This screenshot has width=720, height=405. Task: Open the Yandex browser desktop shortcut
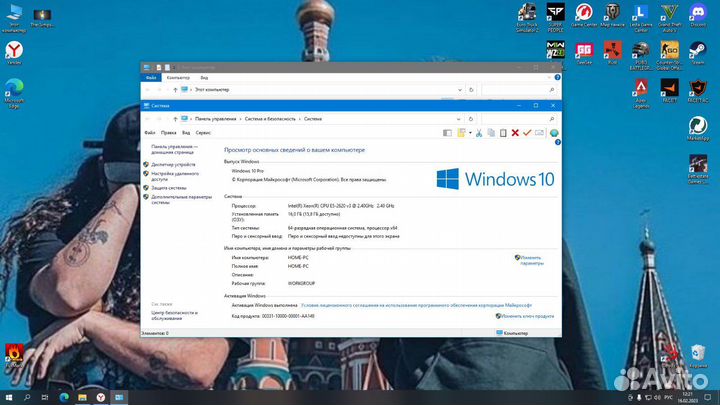[x=14, y=52]
